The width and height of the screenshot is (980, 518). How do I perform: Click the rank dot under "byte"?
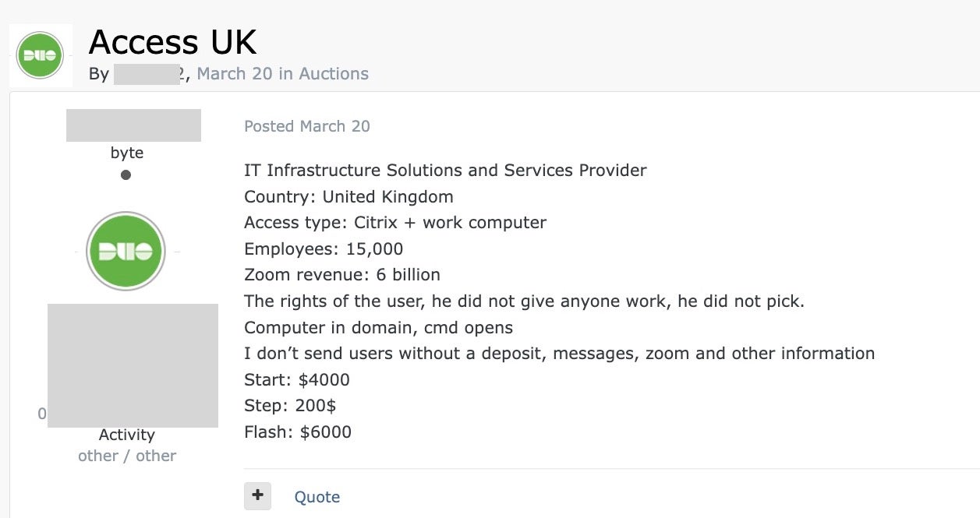(126, 174)
